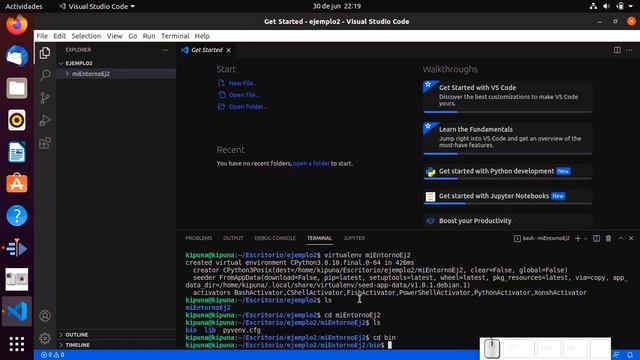The height and width of the screenshot is (360, 640).
Task: Switch to the Problems panel tab
Action: [199, 238]
